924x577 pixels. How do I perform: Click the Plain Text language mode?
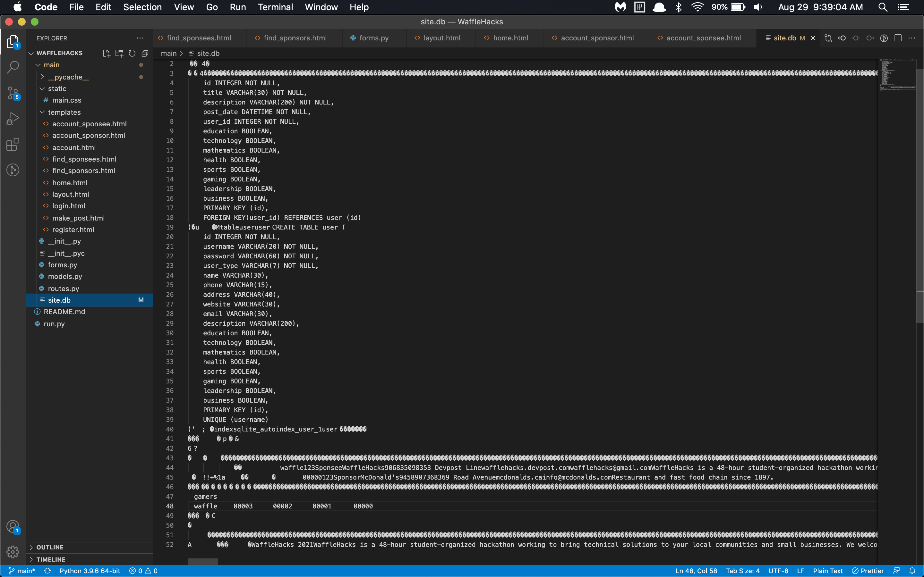click(x=827, y=571)
